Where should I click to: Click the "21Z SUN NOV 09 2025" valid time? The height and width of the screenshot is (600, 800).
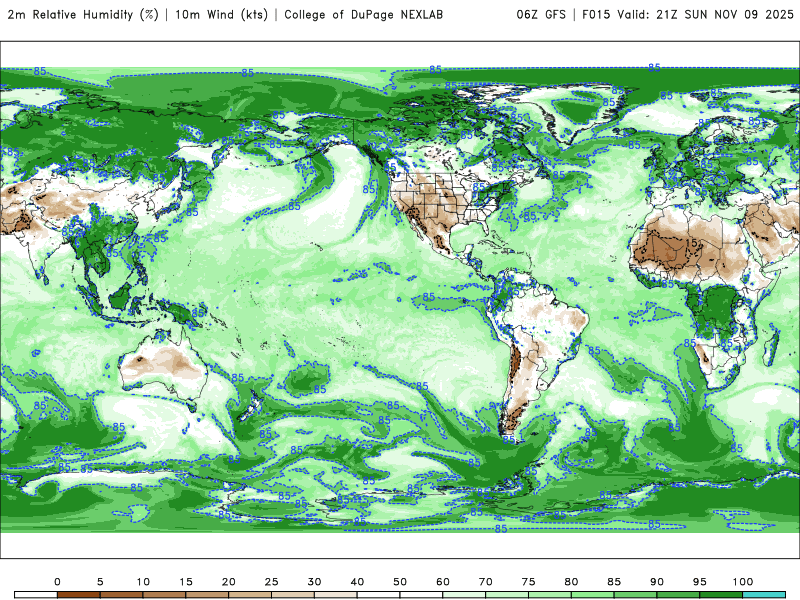coord(724,15)
